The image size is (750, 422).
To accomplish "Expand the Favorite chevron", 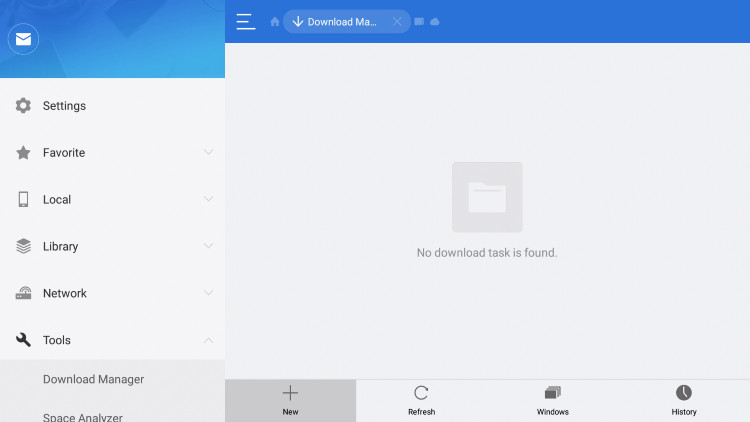I will (x=208, y=152).
